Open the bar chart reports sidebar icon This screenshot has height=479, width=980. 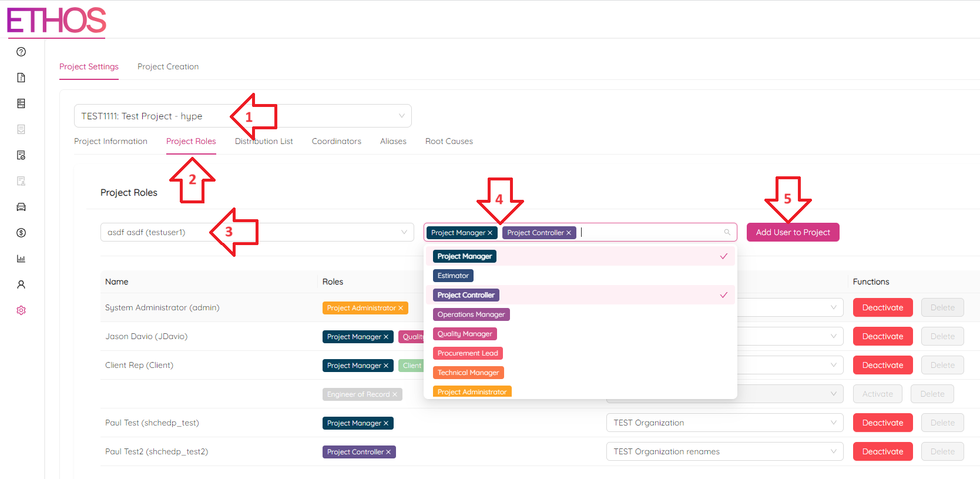[21, 259]
